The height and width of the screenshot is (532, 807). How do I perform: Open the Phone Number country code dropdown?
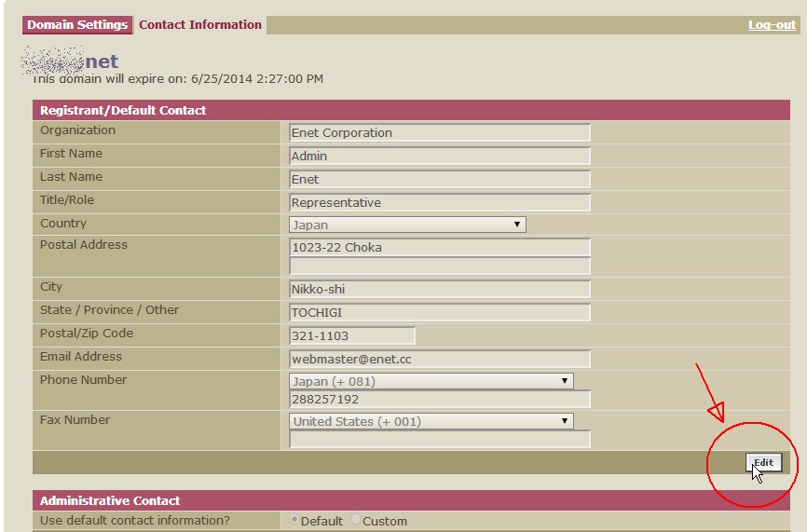pos(431,381)
